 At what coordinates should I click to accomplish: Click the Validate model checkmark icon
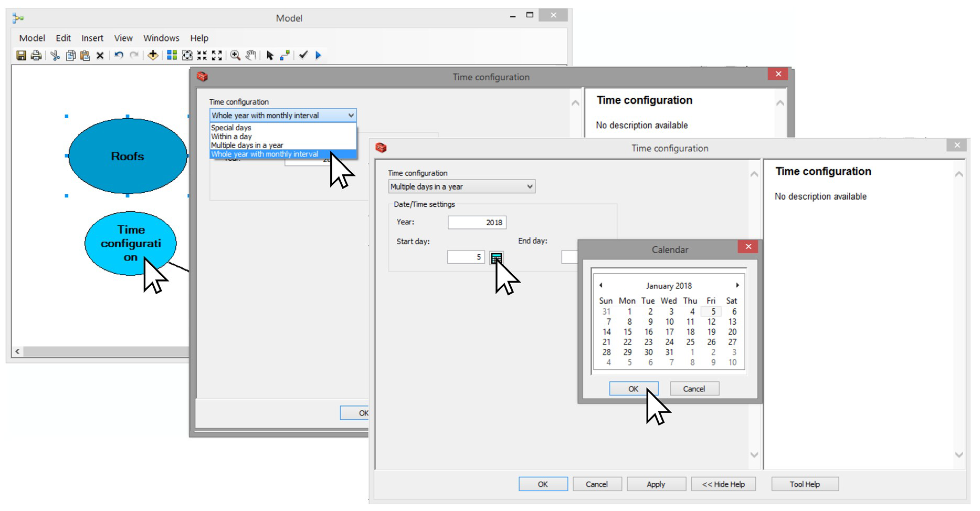coord(303,56)
